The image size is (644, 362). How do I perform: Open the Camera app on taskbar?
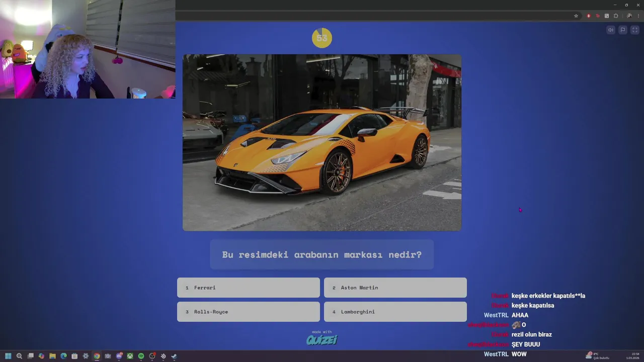point(108,356)
